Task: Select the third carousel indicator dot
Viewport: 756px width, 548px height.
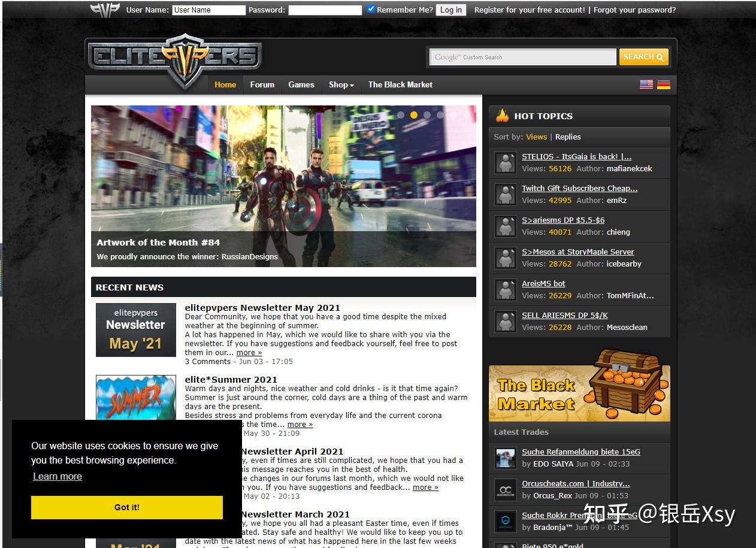Action: pos(427,115)
